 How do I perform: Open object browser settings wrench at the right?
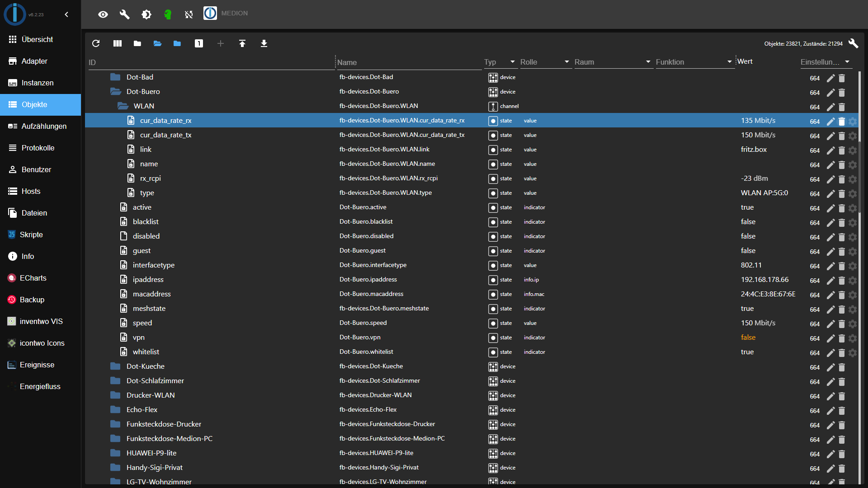point(853,43)
